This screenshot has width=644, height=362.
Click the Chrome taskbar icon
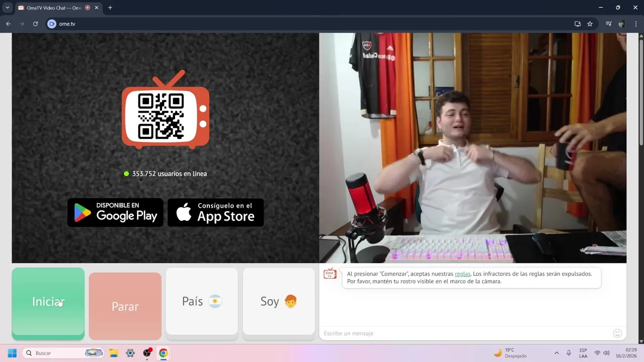163,353
